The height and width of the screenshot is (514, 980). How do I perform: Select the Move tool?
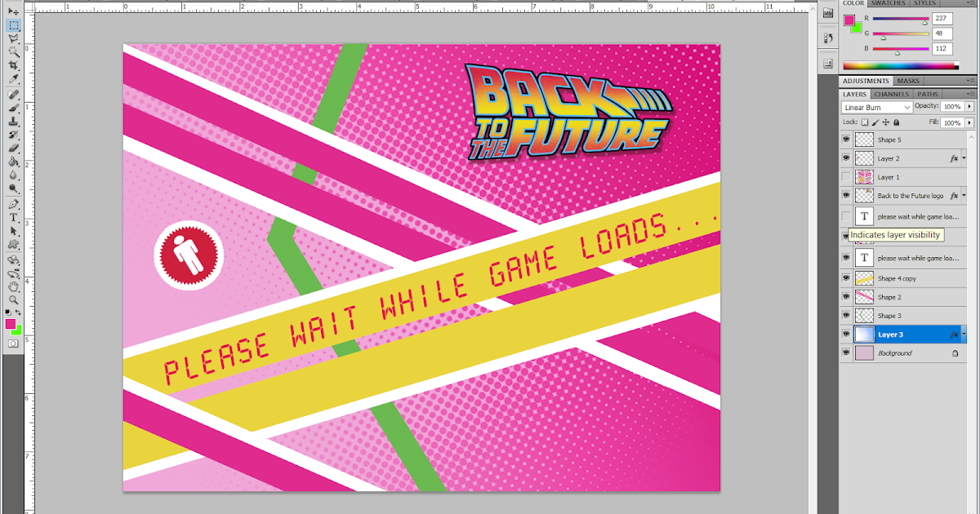[x=13, y=12]
